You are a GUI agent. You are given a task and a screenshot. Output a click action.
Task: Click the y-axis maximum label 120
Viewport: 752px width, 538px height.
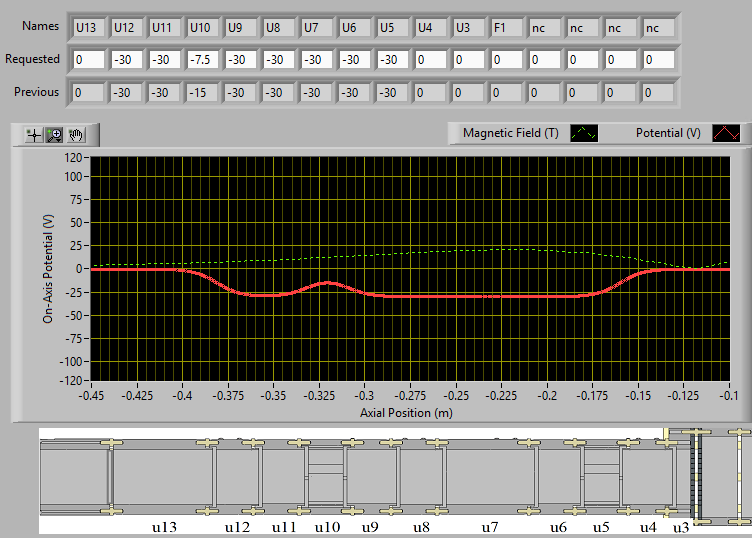coord(73,158)
